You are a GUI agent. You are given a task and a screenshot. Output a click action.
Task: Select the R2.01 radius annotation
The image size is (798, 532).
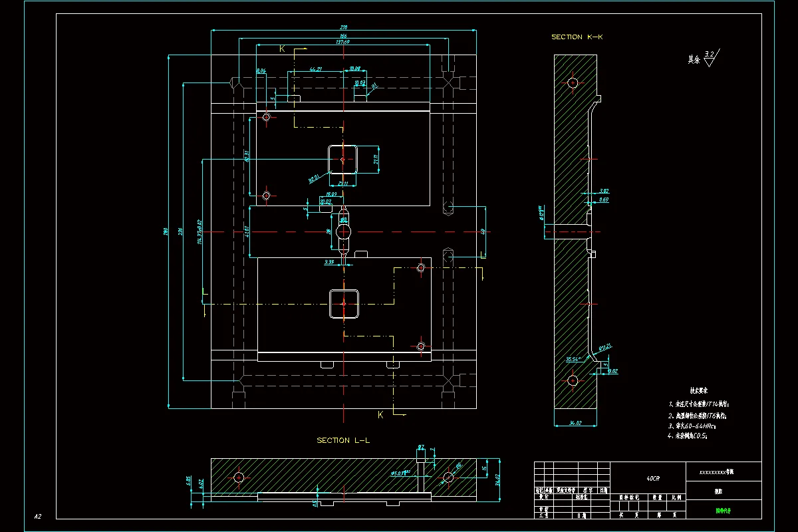tap(315, 178)
